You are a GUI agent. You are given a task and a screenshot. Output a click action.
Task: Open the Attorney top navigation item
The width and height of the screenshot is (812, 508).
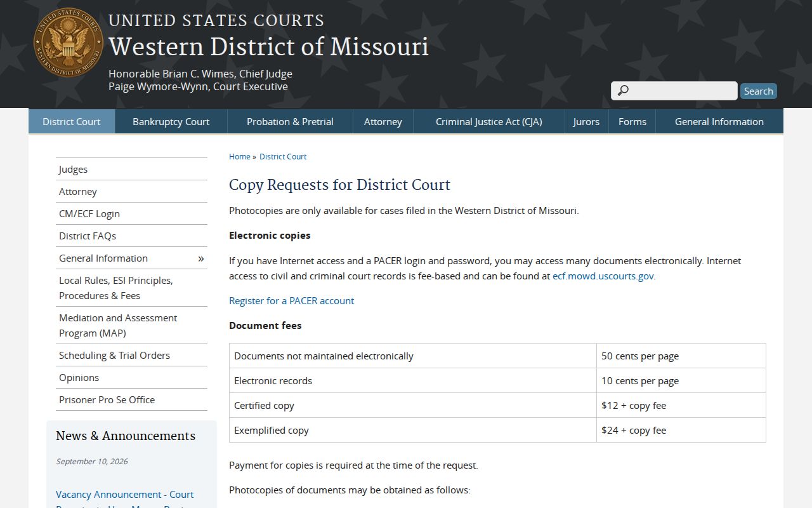(x=383, y=121)
